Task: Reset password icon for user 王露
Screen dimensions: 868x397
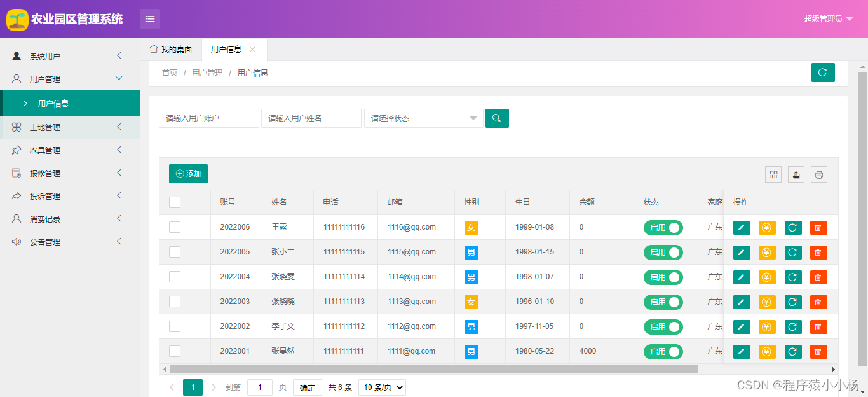Action: point(792,228)
